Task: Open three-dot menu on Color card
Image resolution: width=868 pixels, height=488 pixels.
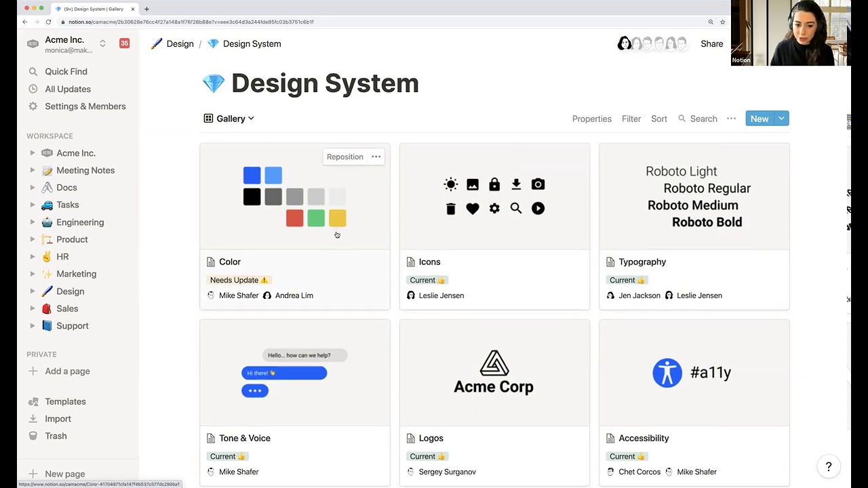Action: tap(376, 157)
